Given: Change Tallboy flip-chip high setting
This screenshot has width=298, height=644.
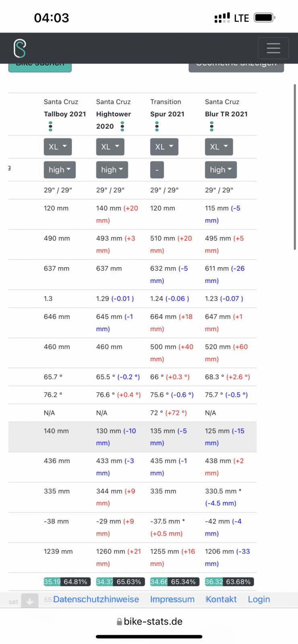Looking at the screenshot, I should [x=59, y=170].
